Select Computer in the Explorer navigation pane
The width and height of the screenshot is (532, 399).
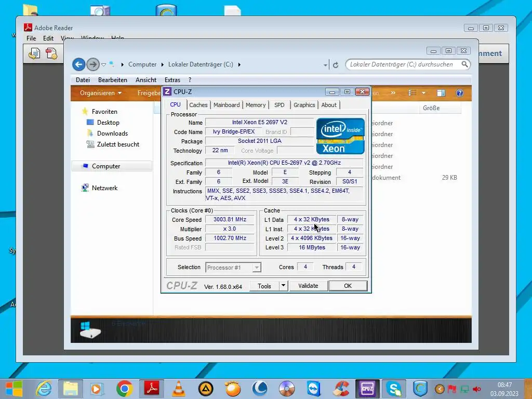pyautogui.click(x=112, y=166)
